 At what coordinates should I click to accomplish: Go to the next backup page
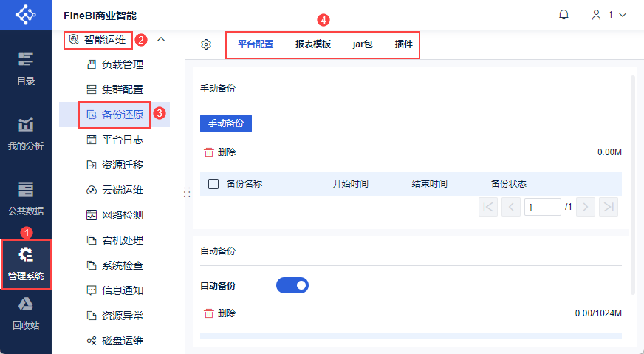[586, 207]
